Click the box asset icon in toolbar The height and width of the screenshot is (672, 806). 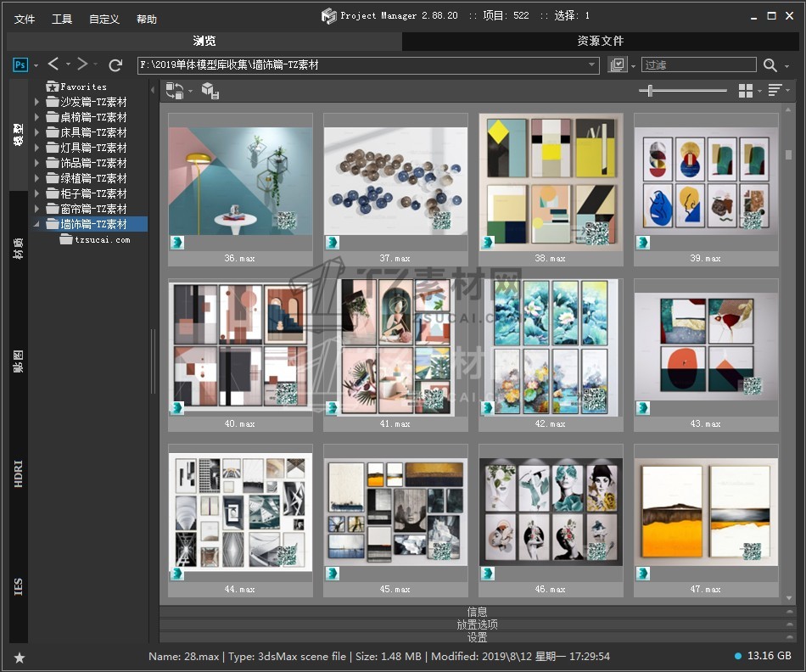pos(210,91)
